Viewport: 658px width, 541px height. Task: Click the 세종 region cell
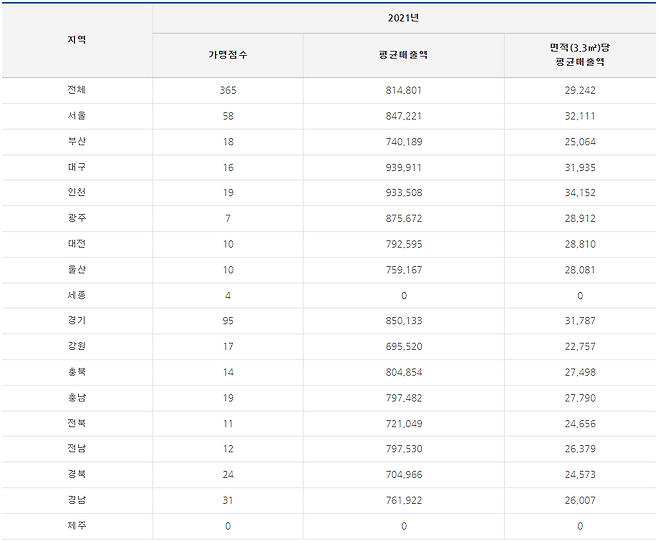point(76,296)
